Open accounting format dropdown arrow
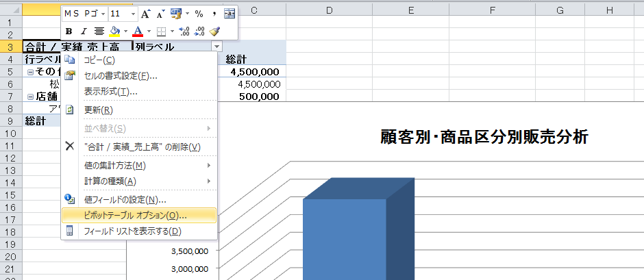 (x=187, y=14)
